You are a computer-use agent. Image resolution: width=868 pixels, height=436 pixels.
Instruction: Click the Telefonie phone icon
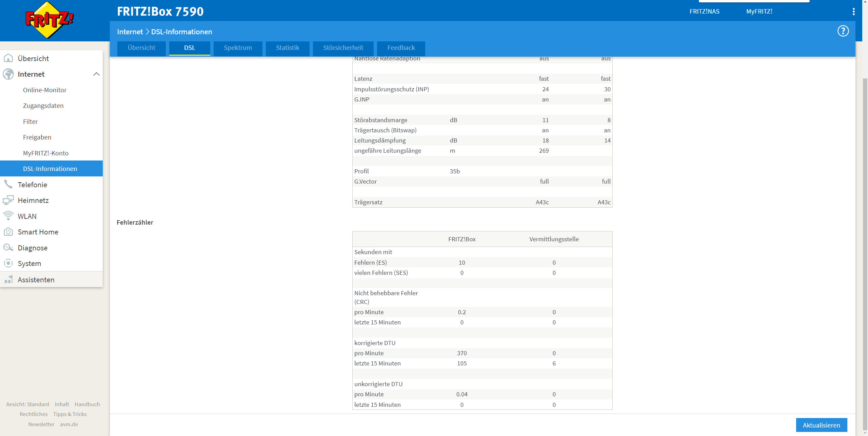8,184
